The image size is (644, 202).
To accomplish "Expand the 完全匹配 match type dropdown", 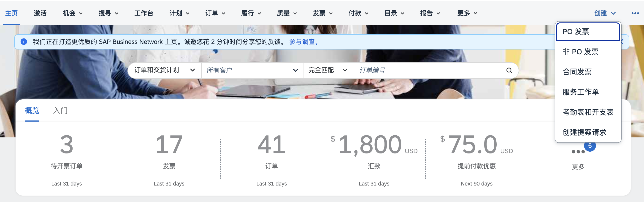I will pos(328,70).
